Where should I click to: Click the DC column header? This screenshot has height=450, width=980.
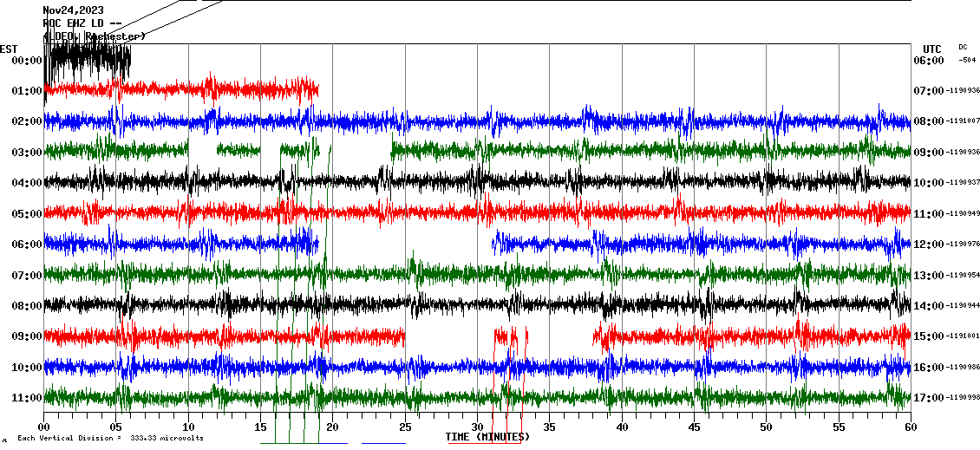pyautogui.click(x=963, y=47)
